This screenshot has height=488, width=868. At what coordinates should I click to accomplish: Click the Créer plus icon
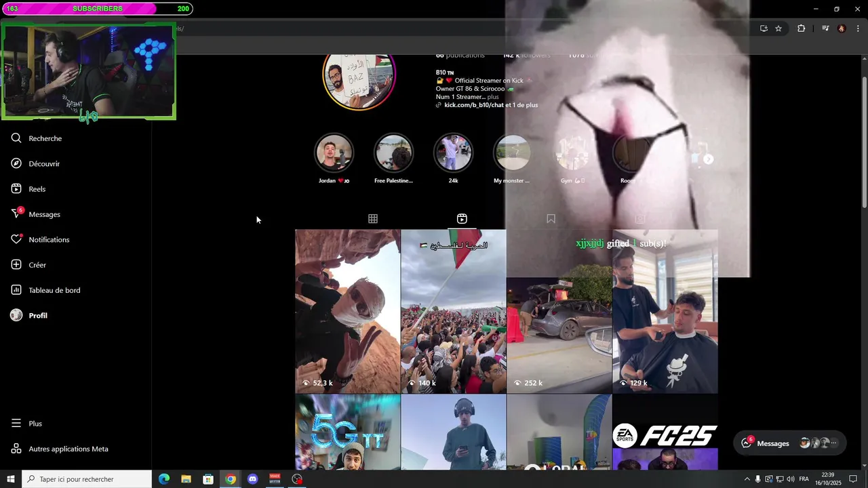point(16,265)
